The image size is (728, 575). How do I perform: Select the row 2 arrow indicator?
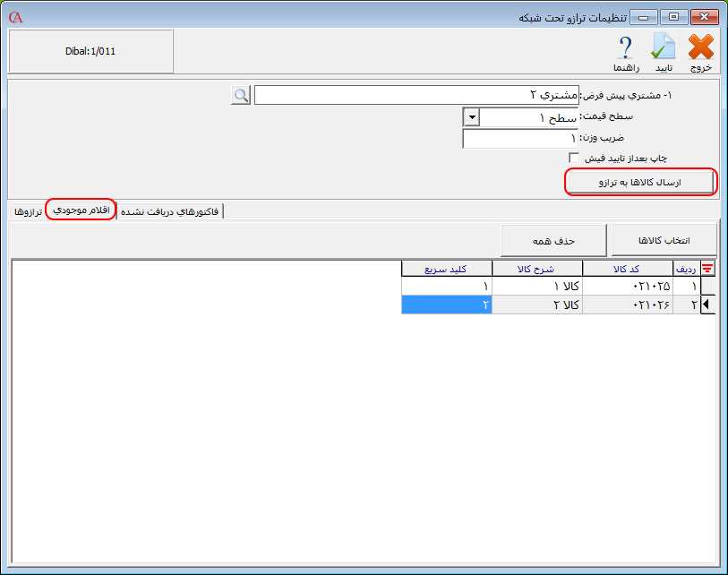point(707,305)
